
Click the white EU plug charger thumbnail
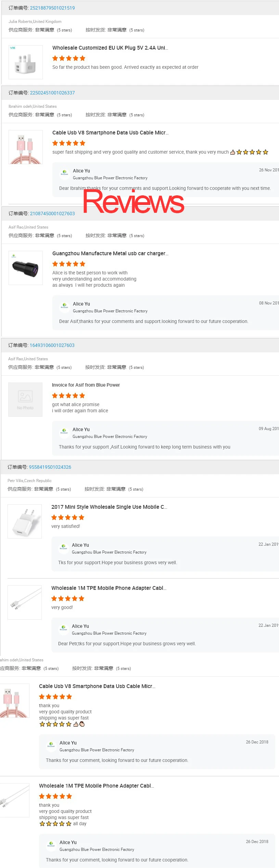25,521
